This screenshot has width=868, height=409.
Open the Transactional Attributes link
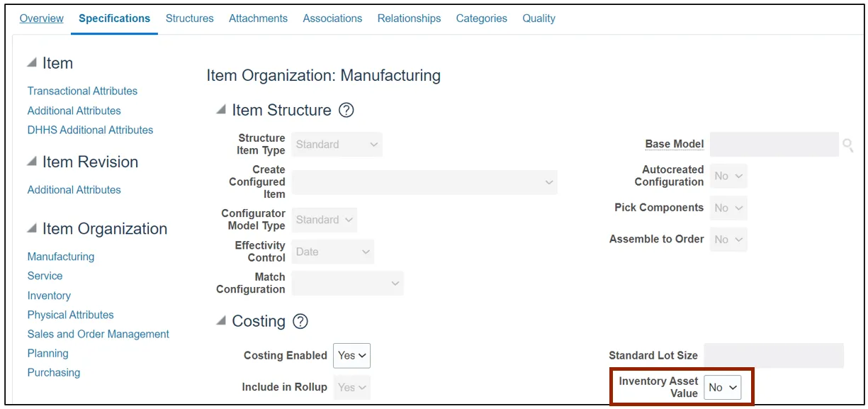tap(82, 91)
